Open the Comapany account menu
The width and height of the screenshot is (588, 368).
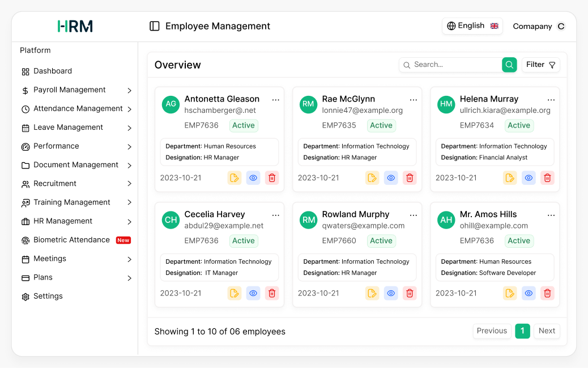coord(539,26)
